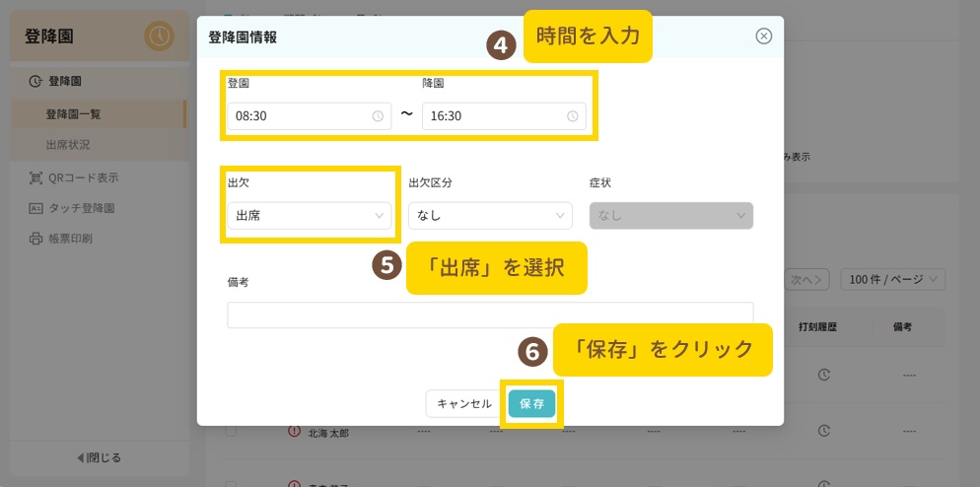
Task: Close the 登降園情報 dialog with the X icon
Action: [763, 36]
